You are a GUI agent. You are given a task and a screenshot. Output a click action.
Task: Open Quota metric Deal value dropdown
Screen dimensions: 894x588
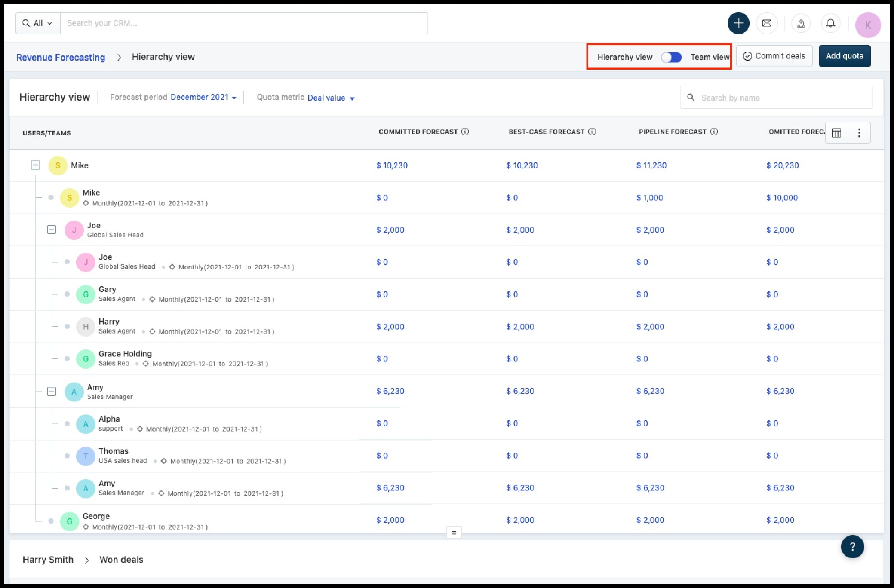click(x=331, y=98)
